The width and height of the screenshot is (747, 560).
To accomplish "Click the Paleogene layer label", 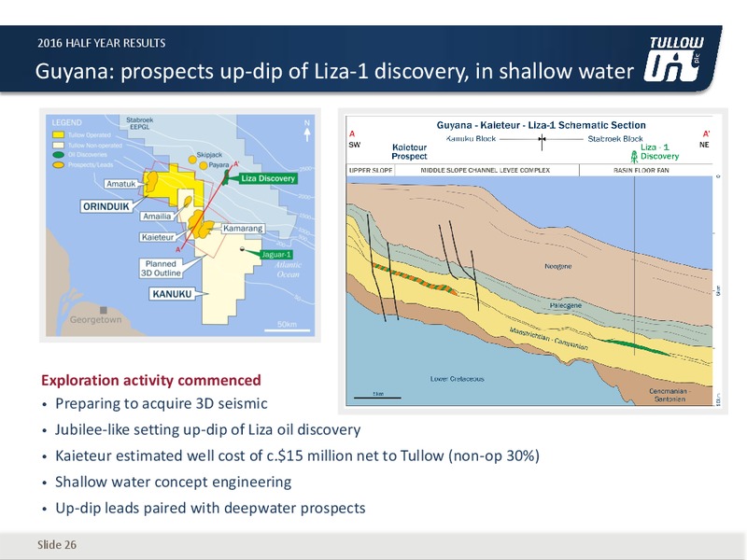I will (x=566, y=305).
